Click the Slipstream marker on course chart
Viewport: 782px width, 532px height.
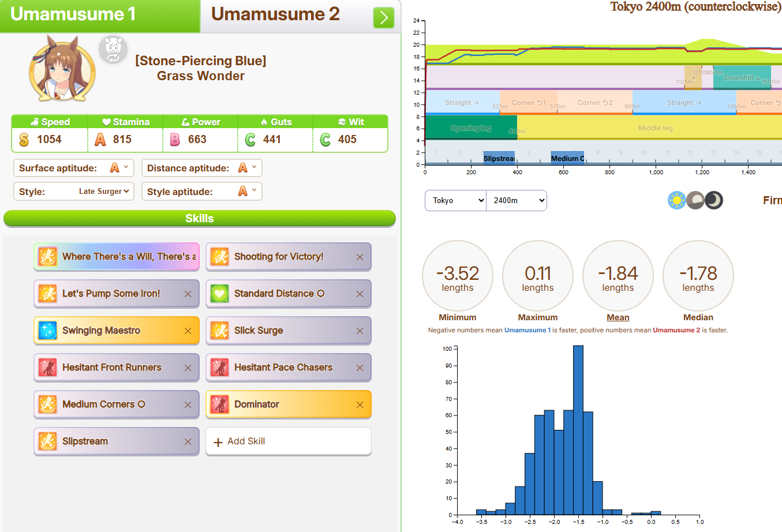coord(499,158)
